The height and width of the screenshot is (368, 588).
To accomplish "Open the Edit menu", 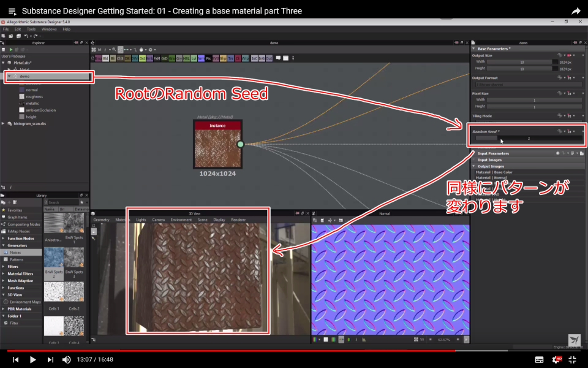I will pyautogui.click(x=18, y=29).
